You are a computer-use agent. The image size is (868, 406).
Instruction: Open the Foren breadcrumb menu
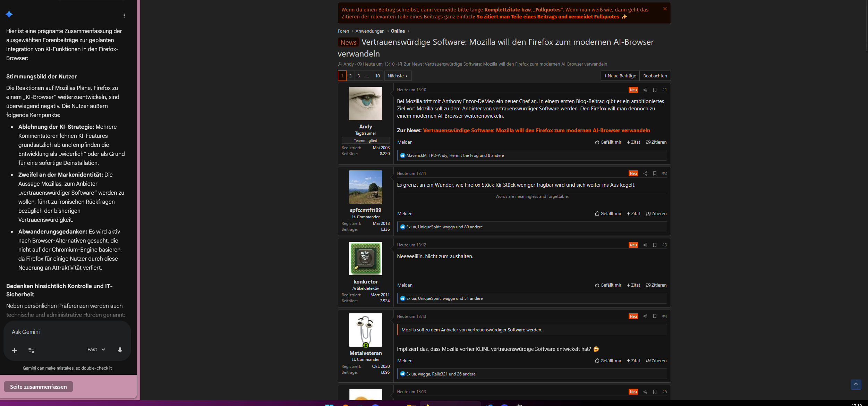click(x=343, y=31)
